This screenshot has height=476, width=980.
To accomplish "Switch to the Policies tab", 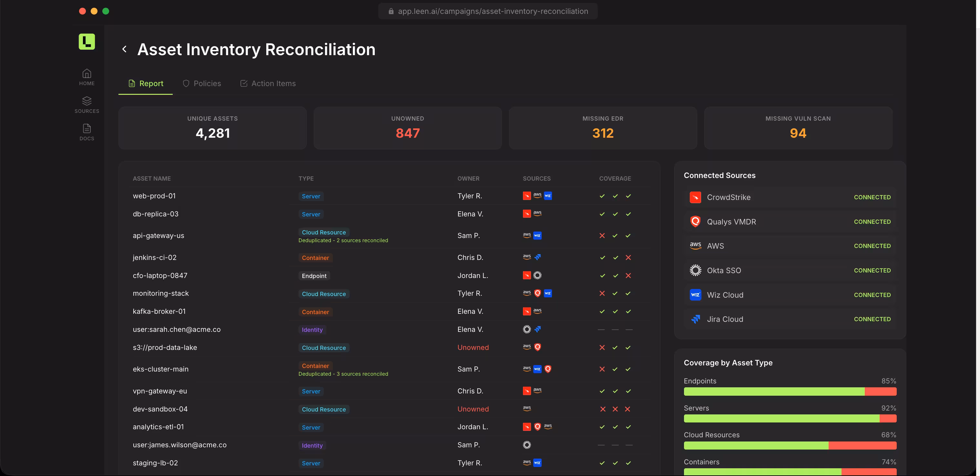I will (202, 83).
